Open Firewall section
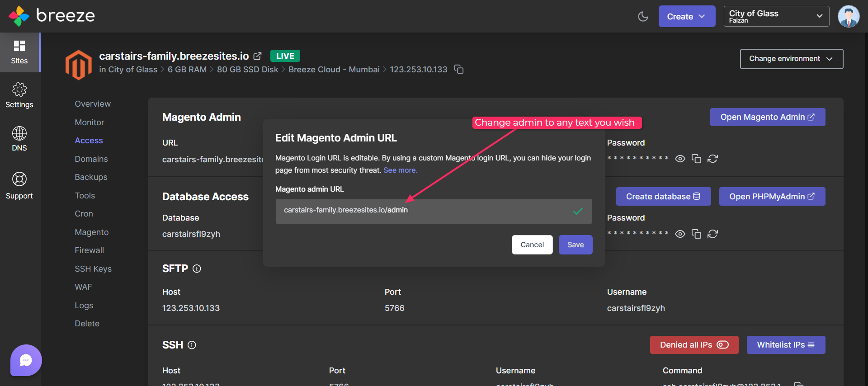This screenshot has height=386, width=868. 89,250
